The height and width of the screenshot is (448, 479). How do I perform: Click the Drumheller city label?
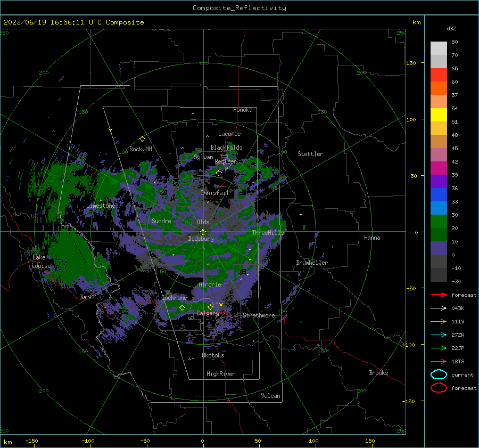[x=312, y=263]
